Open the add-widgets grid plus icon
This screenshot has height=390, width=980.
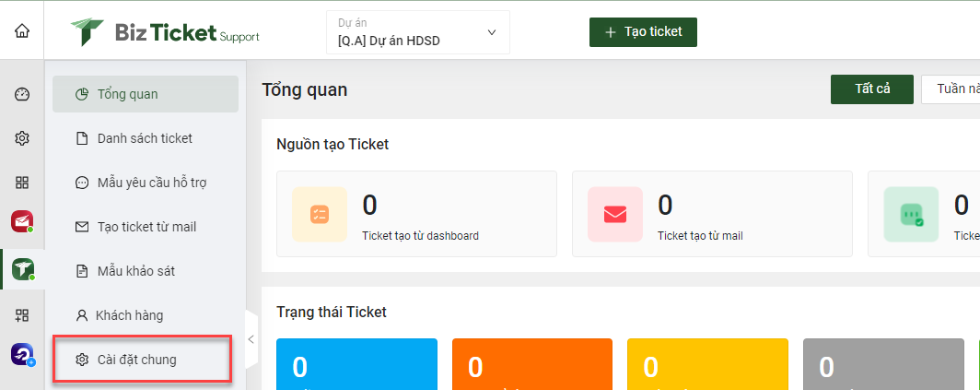[x=22, y=315]
